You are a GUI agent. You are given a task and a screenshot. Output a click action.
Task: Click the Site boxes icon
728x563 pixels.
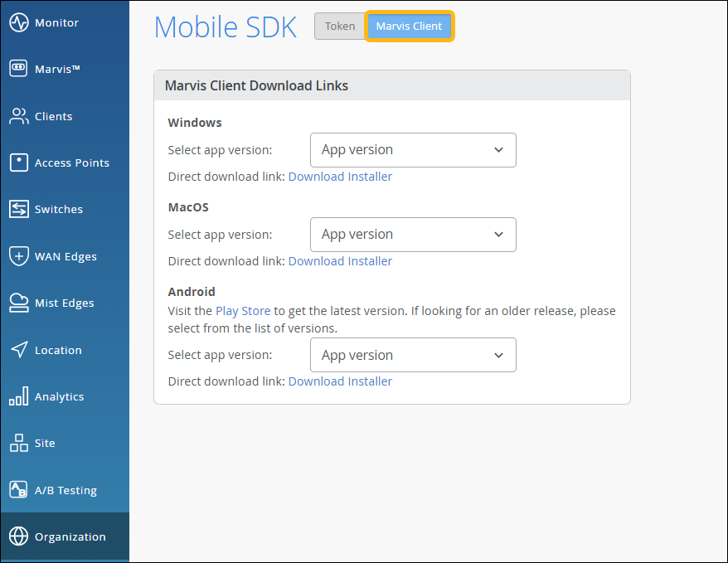click(x=18, y=443)
